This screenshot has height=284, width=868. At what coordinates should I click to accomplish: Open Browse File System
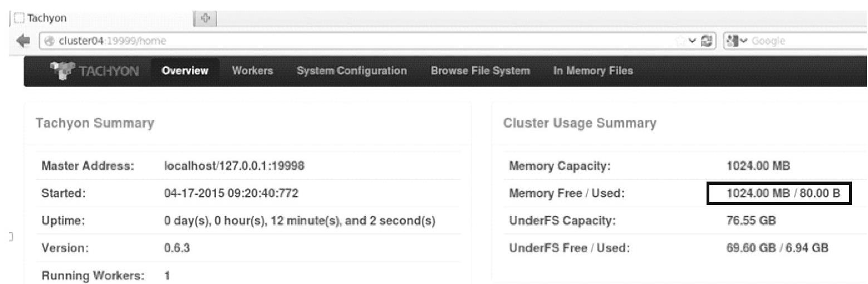[480, 71]
